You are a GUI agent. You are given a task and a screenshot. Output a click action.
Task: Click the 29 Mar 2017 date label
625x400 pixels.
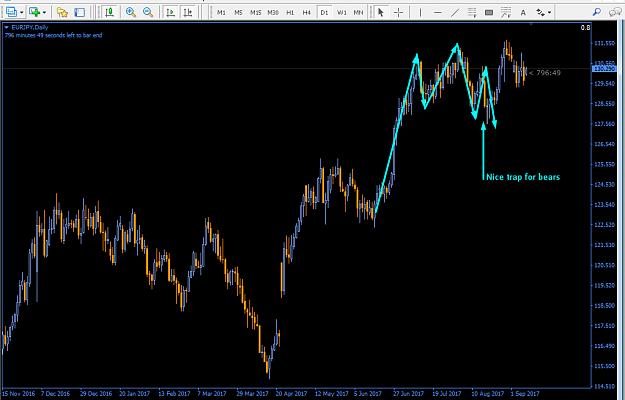point(252,394)
